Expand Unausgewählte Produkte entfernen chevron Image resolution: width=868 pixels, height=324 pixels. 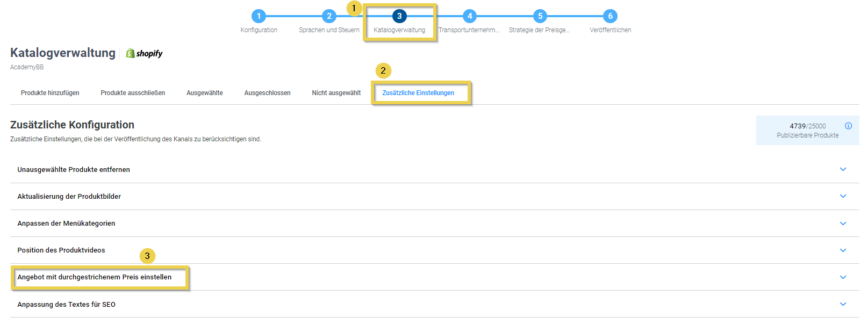[x=843, y=169]
